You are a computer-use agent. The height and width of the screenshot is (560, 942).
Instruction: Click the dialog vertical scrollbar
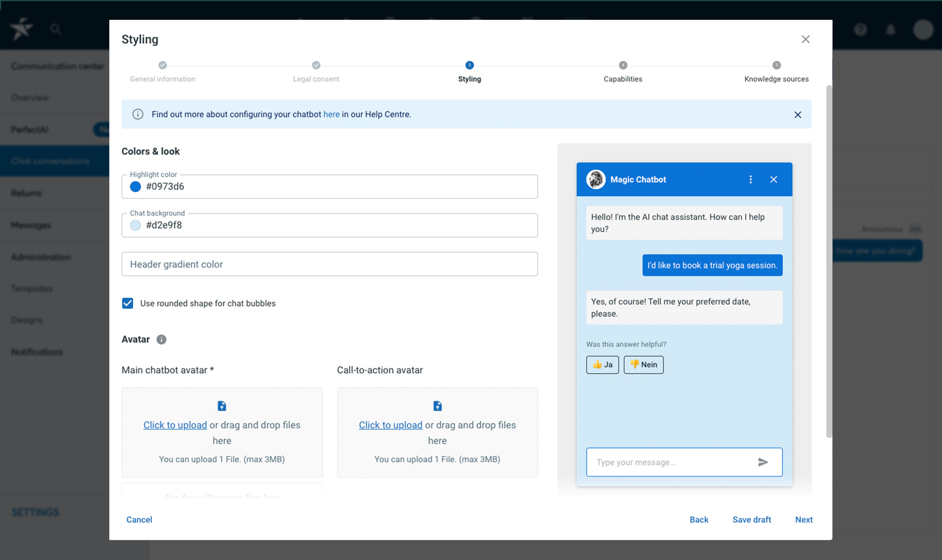829,261
